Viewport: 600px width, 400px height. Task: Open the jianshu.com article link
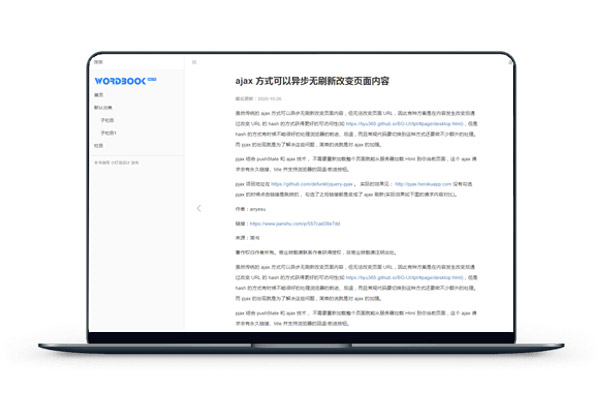point(291,224)
